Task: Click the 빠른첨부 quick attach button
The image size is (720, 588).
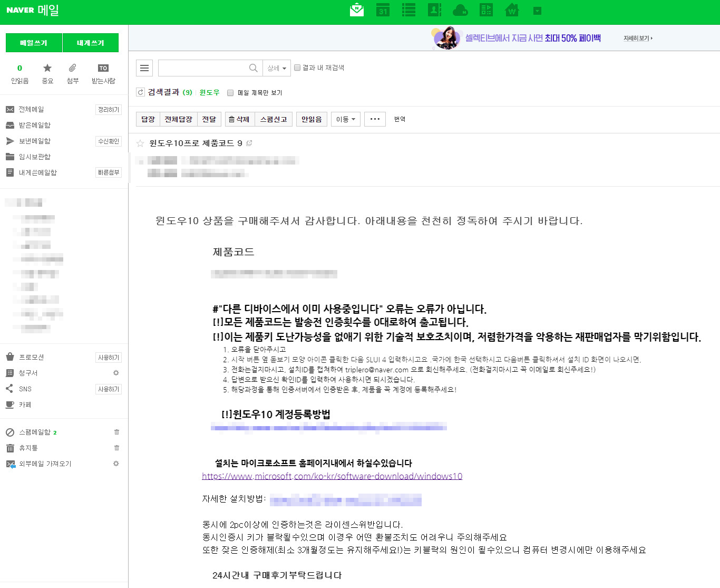Action: click(x=109, y=173)
